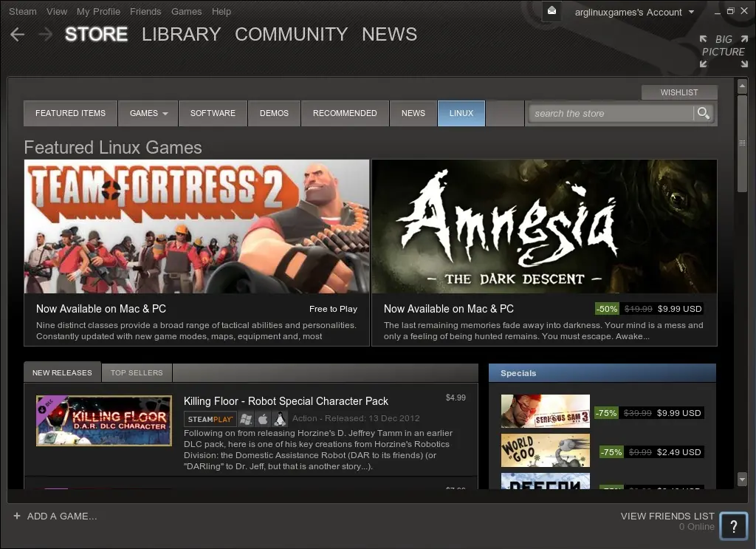Viewport: 756px width, 549px height.
Task: Click the Windows platform icon for Killing Floor
Action: 246,419
